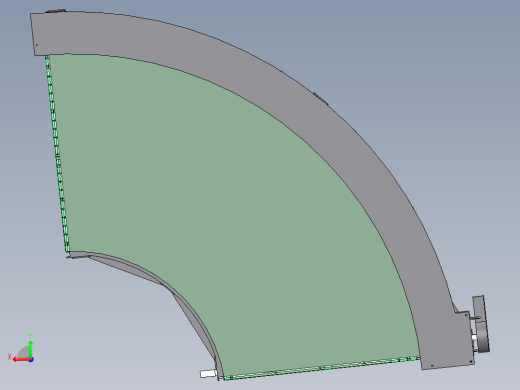This screenshot has width=520, height=390.
Task: Select the drive motor at the lower right end
Action: (x=481, y=324)
